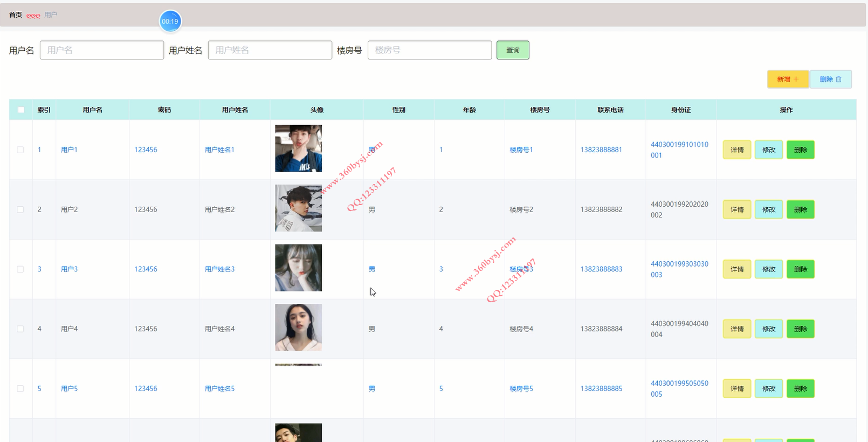This screenshot has width=868, height=442.
Task: Open 详情 for 用户2
Action: [737, 209]
